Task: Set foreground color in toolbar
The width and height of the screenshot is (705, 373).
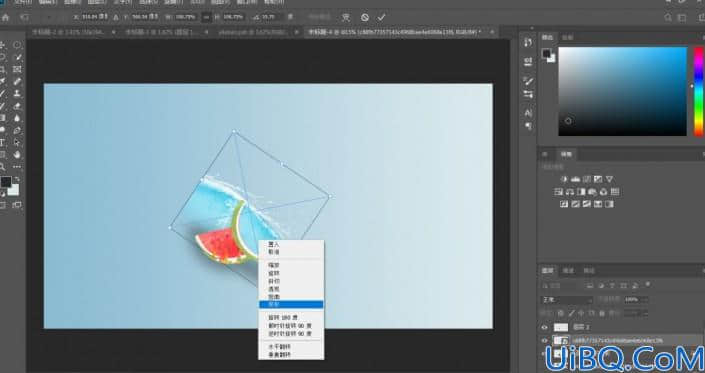Action: 5,182
